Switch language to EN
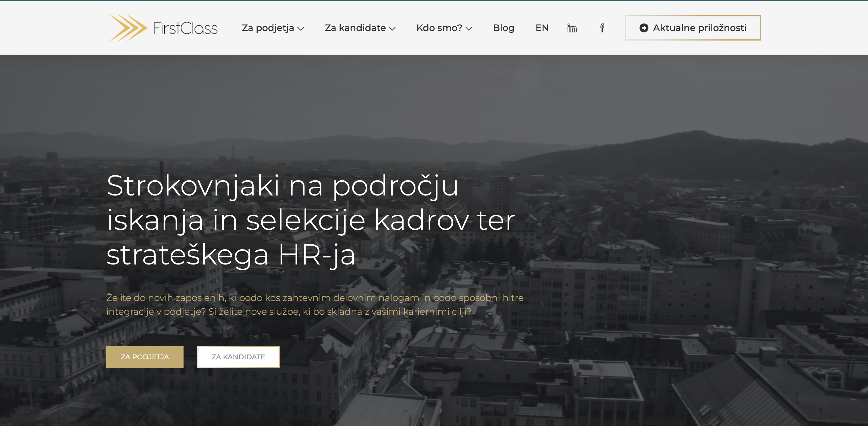868x437 pixels. (542, 28)
